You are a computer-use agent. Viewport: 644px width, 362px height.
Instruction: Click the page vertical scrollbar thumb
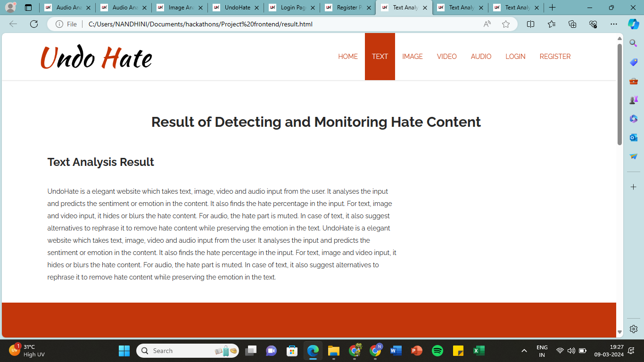coord(619,94)
